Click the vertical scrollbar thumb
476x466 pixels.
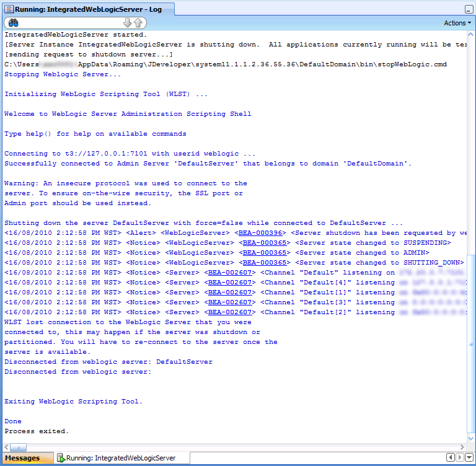pyautogui.click(x=471, y=344)
